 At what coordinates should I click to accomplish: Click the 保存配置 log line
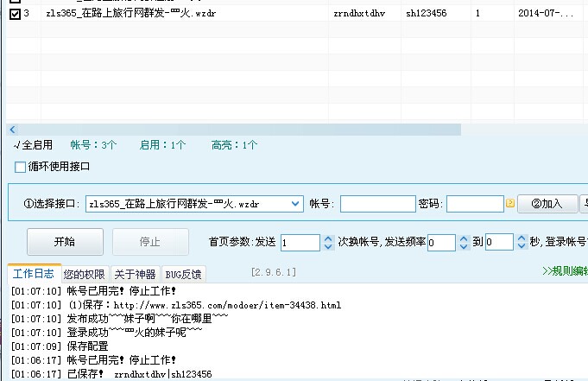(x=60, y=346)
